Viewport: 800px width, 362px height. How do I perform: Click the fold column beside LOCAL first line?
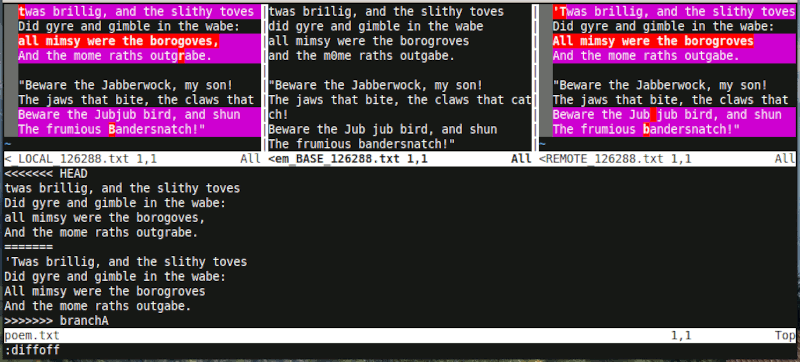tap(11, 12)
